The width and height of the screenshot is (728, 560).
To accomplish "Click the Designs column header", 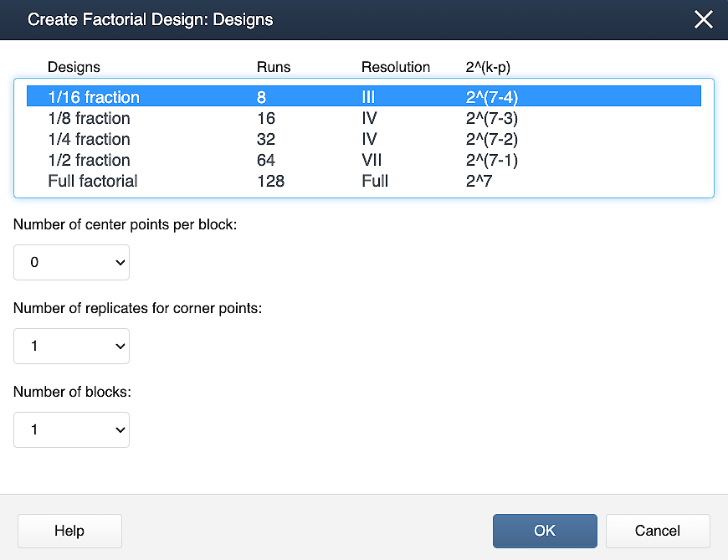I will click(74, 67).
